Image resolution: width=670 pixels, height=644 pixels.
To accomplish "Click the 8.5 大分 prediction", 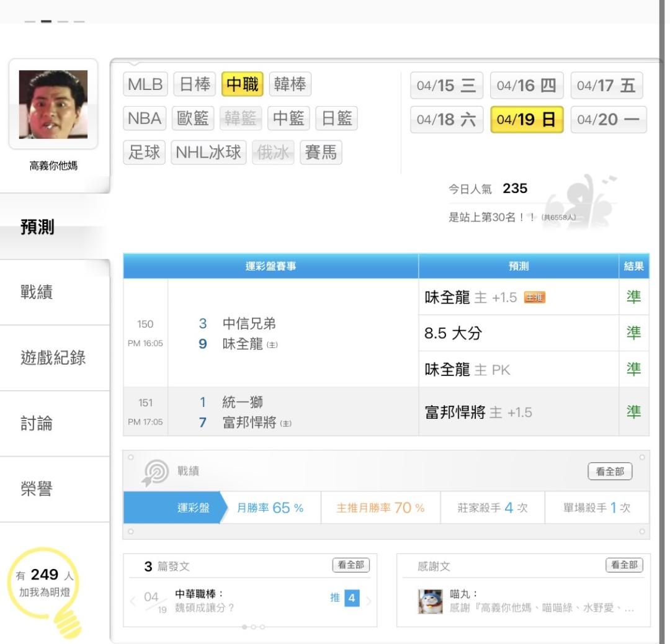I will pos(453,333).
